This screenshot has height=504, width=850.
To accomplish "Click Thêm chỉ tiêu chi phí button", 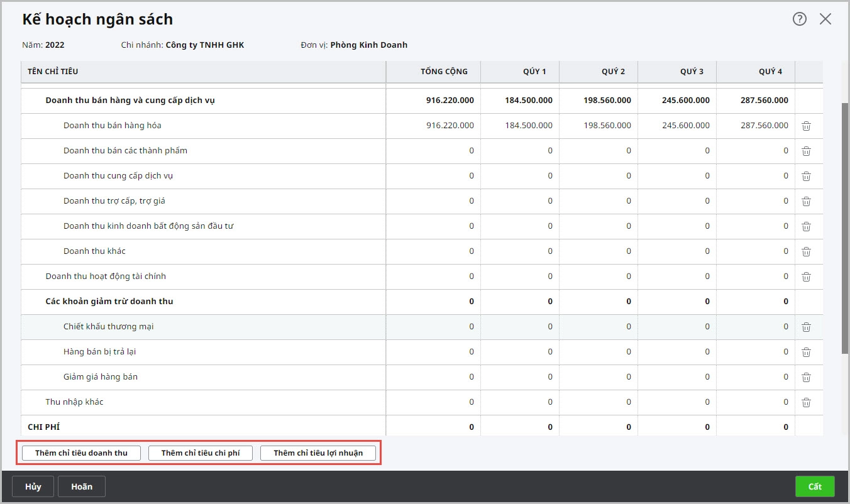I will [201, 453].
